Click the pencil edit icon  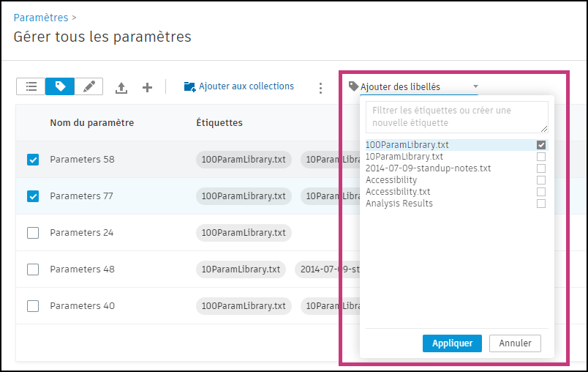click(x=88, y=86)
